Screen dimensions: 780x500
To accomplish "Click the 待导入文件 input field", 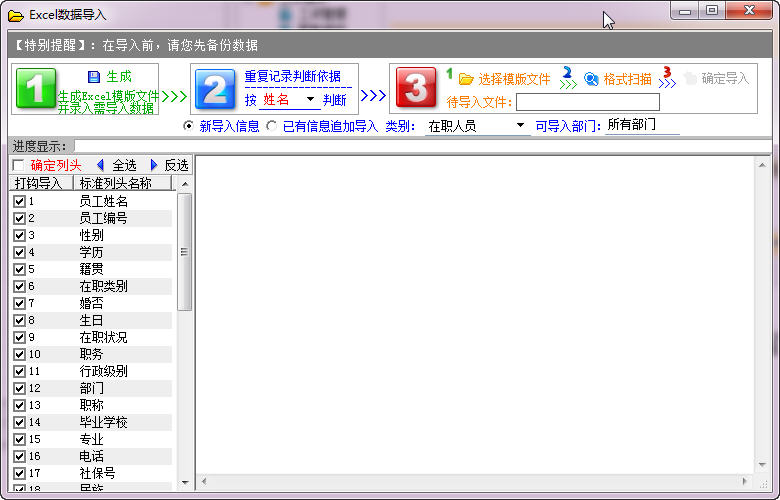I will tap(588, 102).
